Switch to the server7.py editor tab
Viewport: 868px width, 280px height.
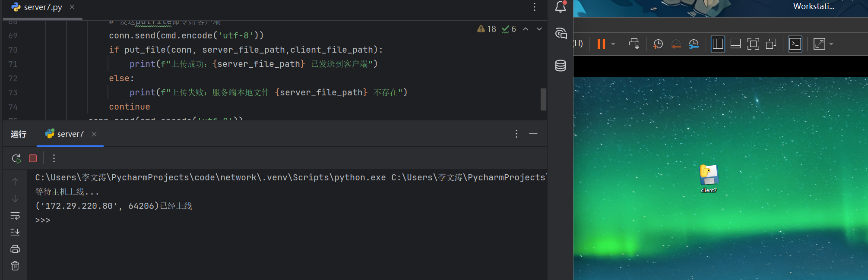point(43,7)
